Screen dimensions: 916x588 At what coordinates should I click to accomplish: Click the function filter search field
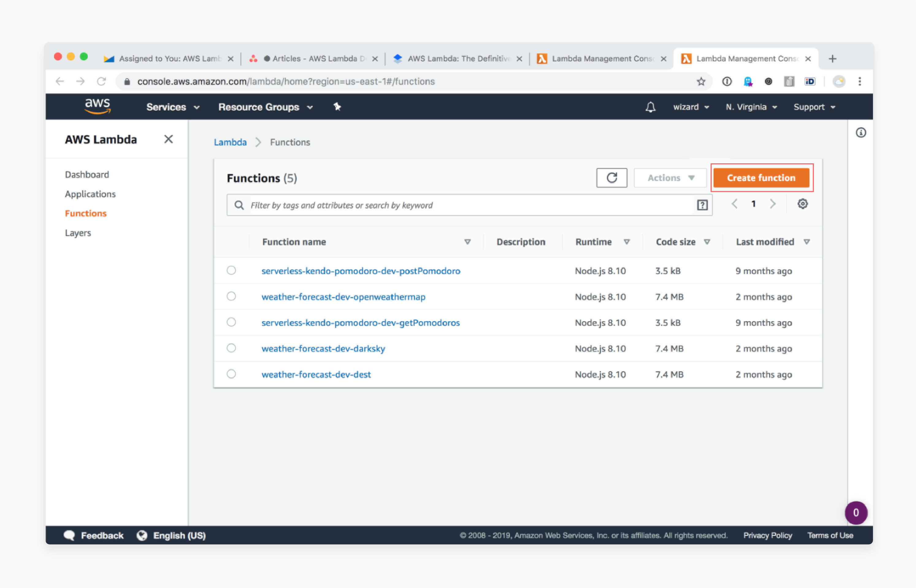pos(469,205)
